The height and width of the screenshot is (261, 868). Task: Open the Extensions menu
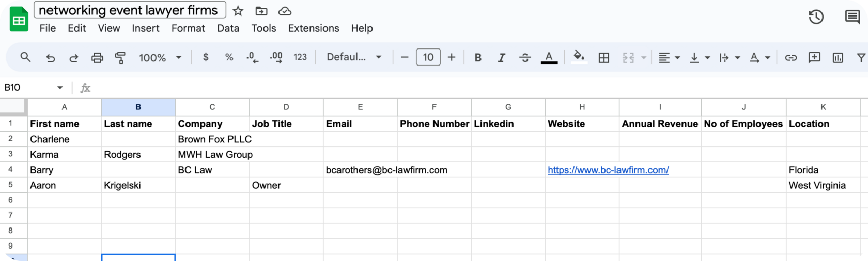[x=314, y=28]
